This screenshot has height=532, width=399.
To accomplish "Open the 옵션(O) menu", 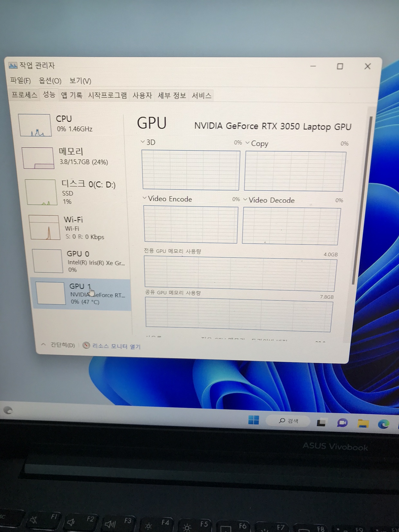I will pos(50,81).
